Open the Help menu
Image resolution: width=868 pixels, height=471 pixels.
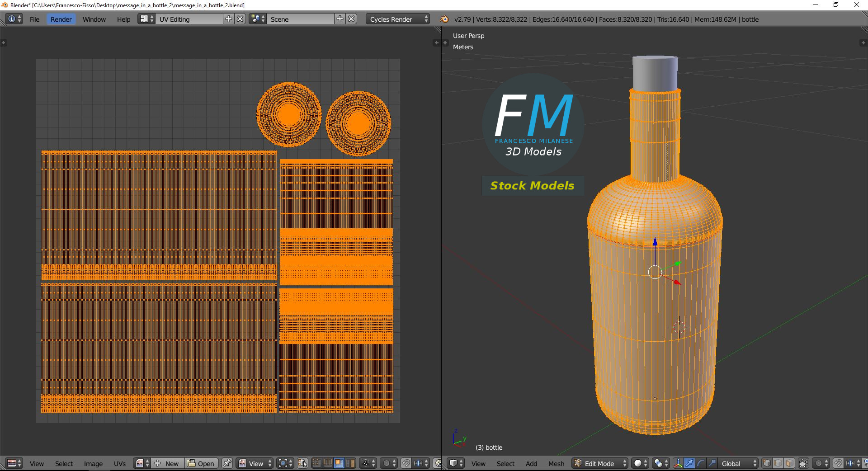click(x=123, y=19)
